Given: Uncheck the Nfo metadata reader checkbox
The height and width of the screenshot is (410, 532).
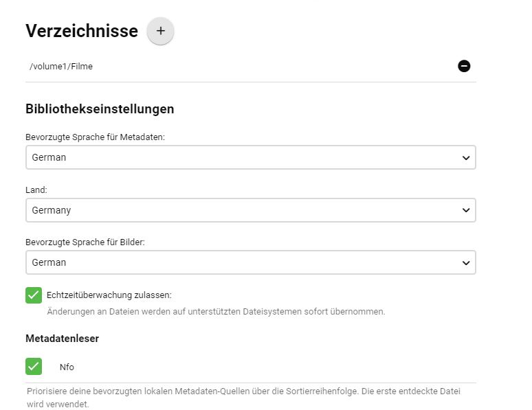Looking at the screenshot, I should 34,367.
